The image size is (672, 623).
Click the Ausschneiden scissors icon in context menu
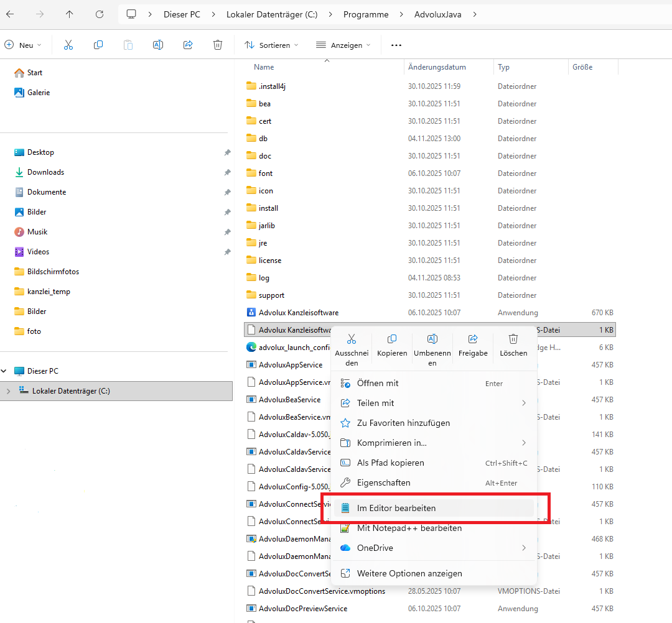point(352,339)
